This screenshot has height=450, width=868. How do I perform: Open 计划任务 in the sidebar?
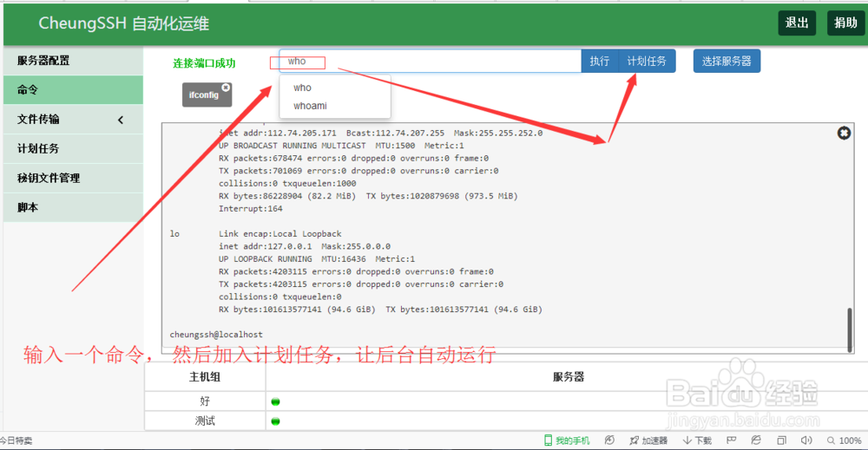pyautogui.click(x=73, y=148)
